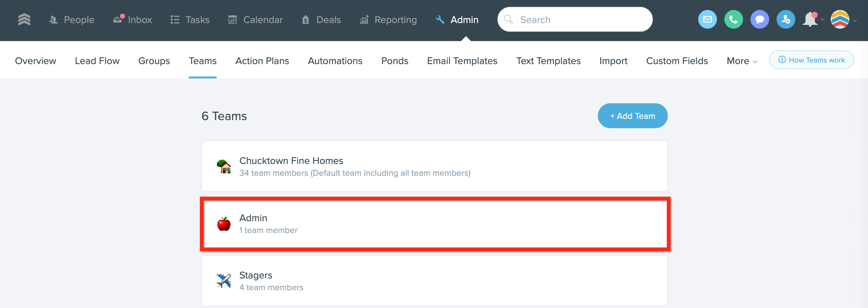Open the email compose envelope icon

707,20
